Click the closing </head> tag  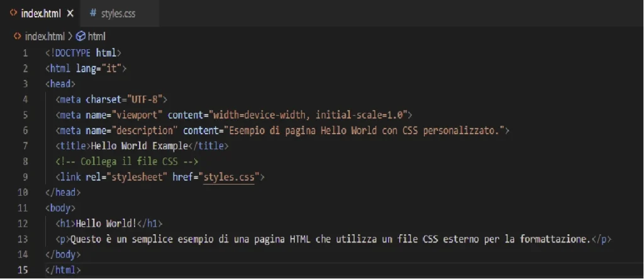click(63, 193)
